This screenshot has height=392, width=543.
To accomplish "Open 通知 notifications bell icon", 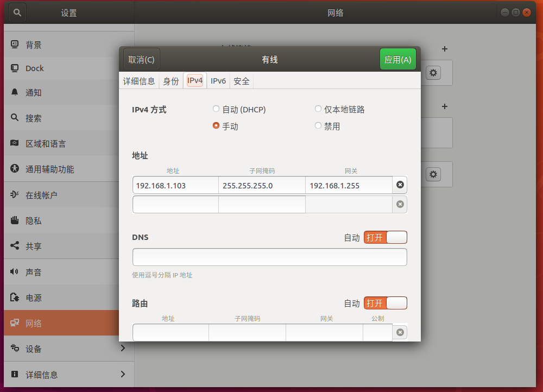I will tap(15, 92).
